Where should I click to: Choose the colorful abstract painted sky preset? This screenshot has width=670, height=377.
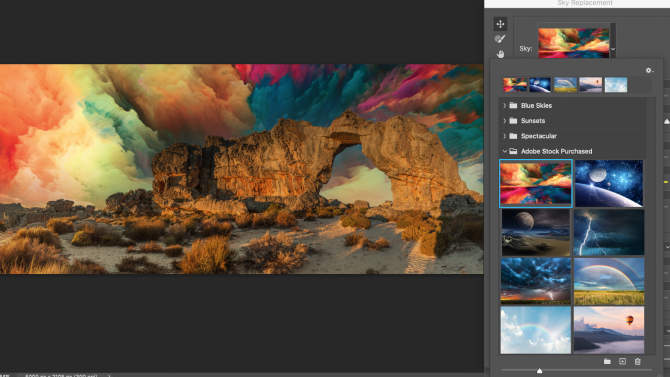[536, 183]
